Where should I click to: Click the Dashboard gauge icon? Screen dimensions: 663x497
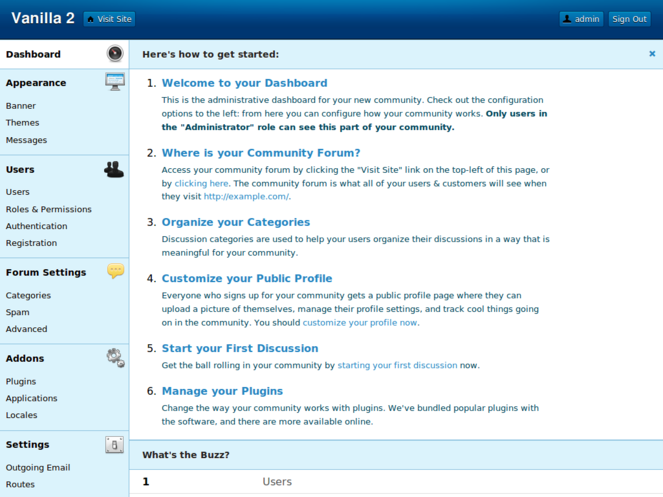click(x=115, y=54)
